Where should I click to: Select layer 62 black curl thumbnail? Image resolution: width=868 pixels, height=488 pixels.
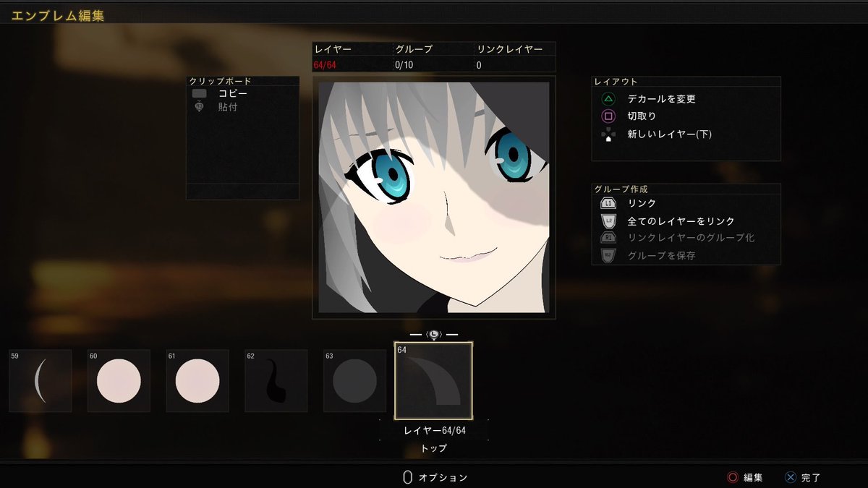276,381
